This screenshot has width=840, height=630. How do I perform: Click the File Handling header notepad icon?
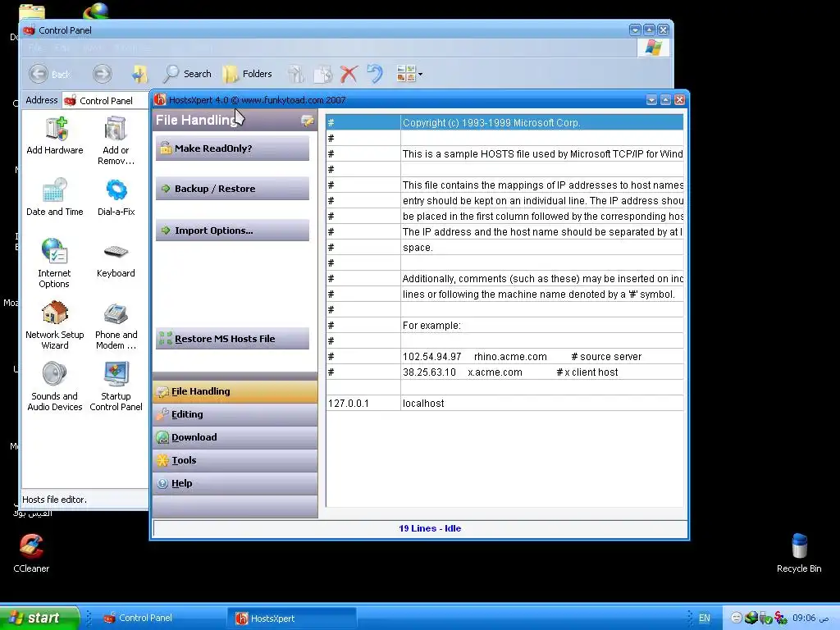coord(307,121)
